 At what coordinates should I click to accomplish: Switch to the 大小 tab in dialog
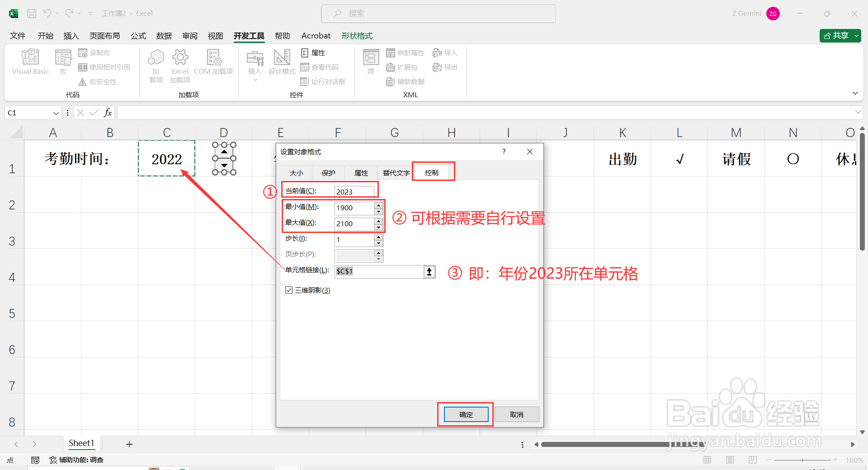(x=297, y=172)
